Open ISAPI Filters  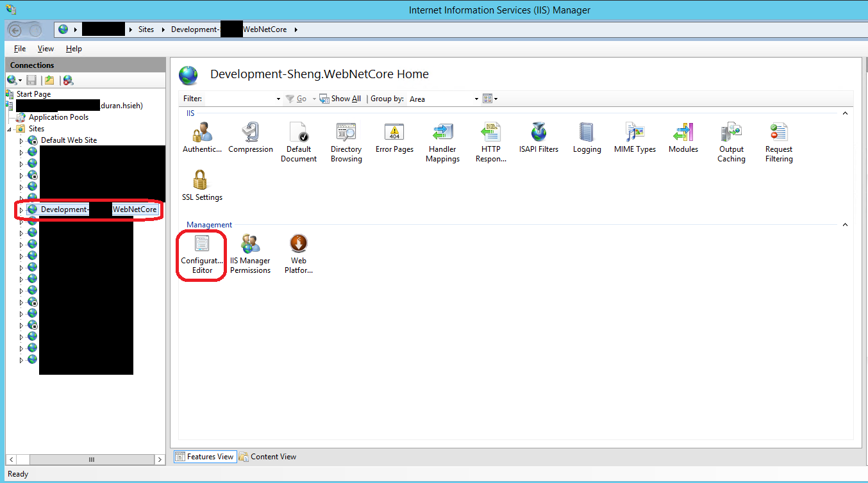538,138
